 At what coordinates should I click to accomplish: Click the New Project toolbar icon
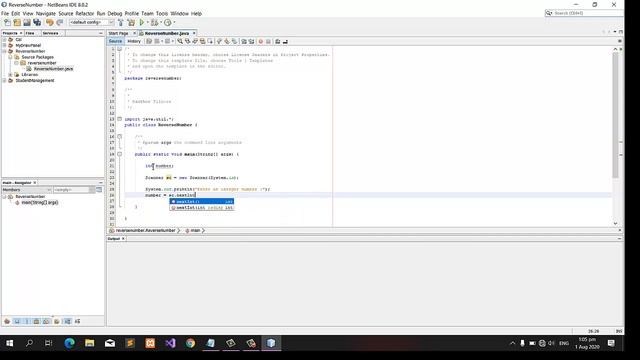click(x=17, y=22)
